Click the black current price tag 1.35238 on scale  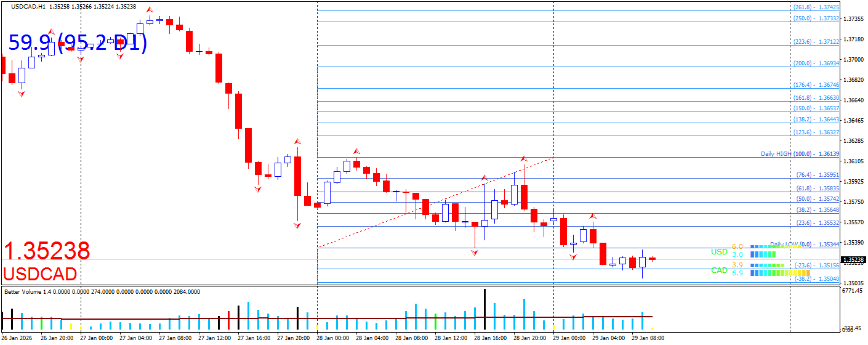click(x=854, y=260)
